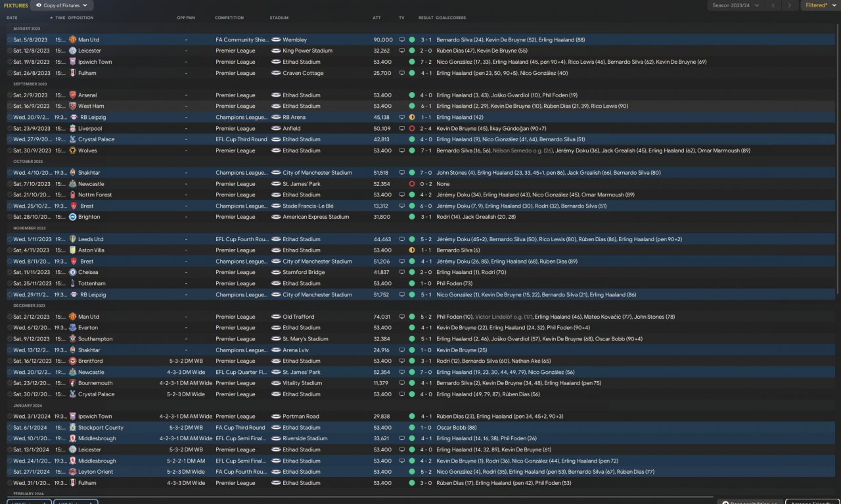The height and width of the screenshot is (504, 841).
Task: Click the green win indicator for Chelsea match
Action: [412, 272]
